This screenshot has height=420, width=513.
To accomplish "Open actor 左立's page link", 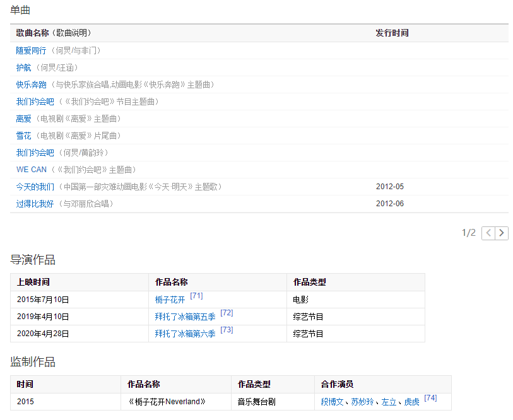I will 389,402.
